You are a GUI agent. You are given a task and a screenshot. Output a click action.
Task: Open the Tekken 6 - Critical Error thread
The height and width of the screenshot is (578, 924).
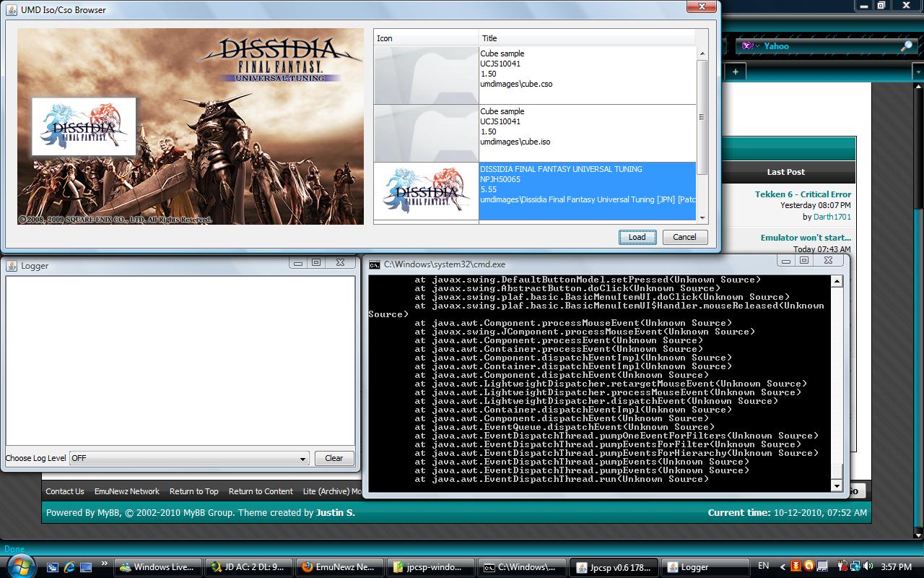click(803, 194)
